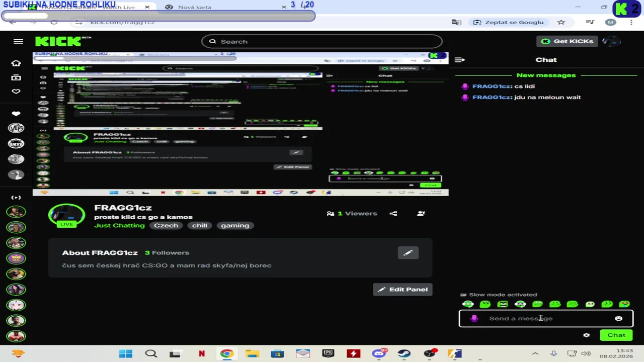The height and width of the screenshot is (362, 644).
Task: Go to Kick home icon in sidebar
Action: click(16, 63)
